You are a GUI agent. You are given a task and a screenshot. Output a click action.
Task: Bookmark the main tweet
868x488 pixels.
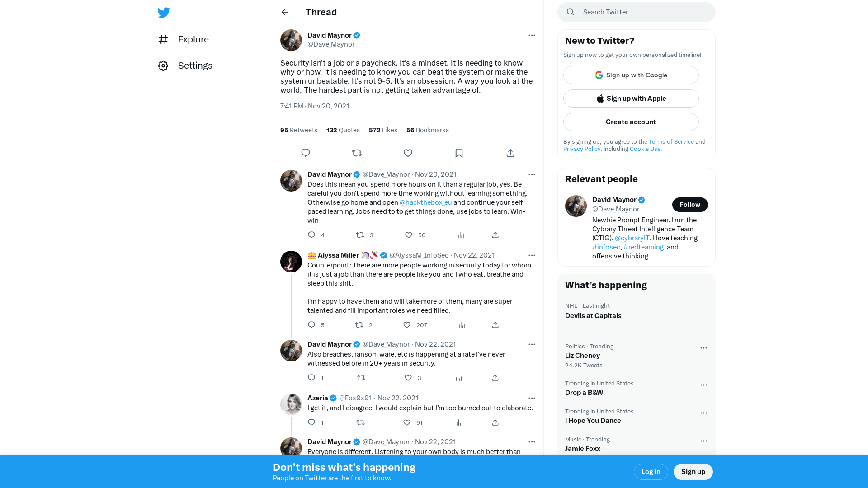tap(459, 153)
